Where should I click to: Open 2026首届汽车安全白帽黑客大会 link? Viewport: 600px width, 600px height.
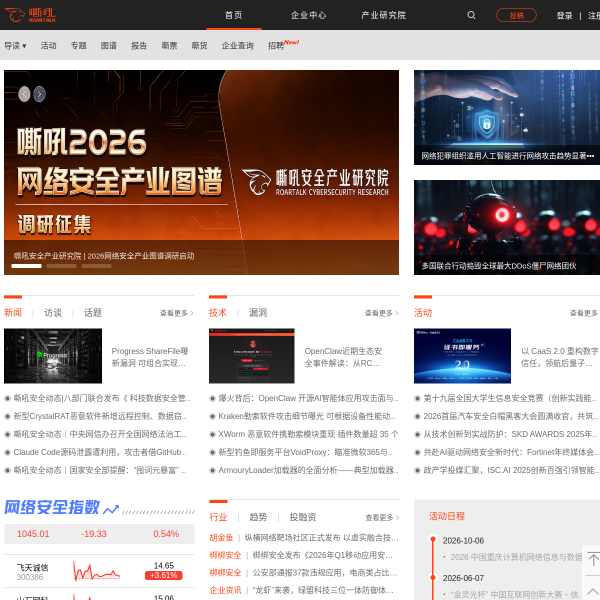[510, 416]
